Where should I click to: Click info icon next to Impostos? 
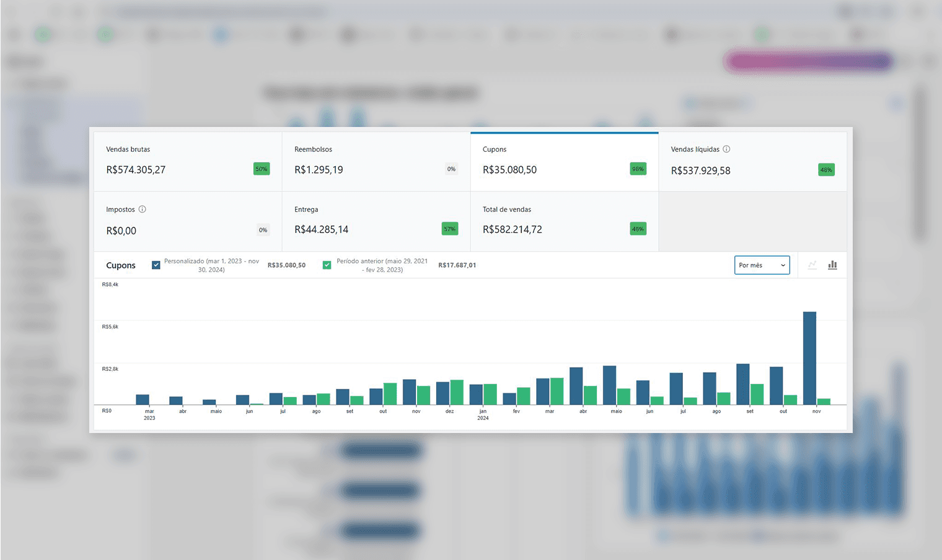(142, 209)
